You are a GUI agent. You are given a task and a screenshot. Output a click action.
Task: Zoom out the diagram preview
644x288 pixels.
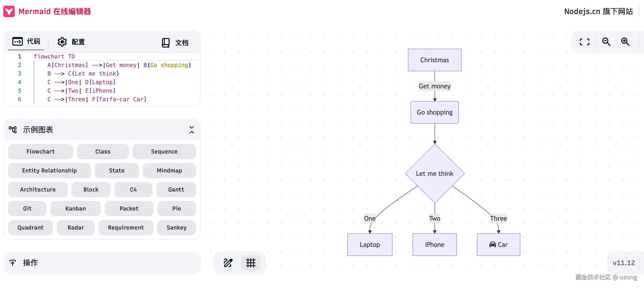click(x=606, y=42)
